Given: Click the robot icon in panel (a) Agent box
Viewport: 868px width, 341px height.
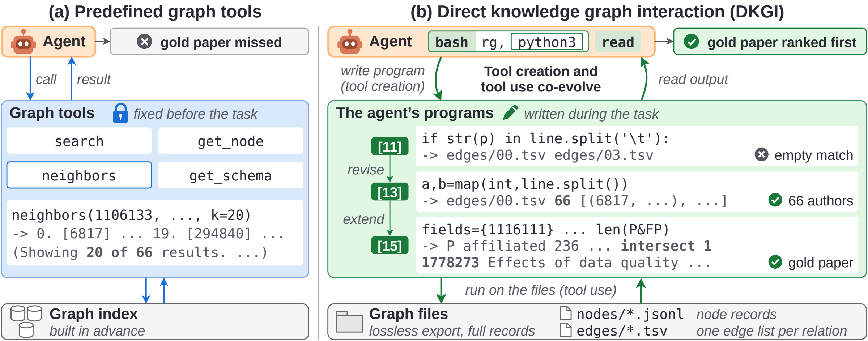Looking at the screenshot, I should pyautogui.click(x=24, y=42).
